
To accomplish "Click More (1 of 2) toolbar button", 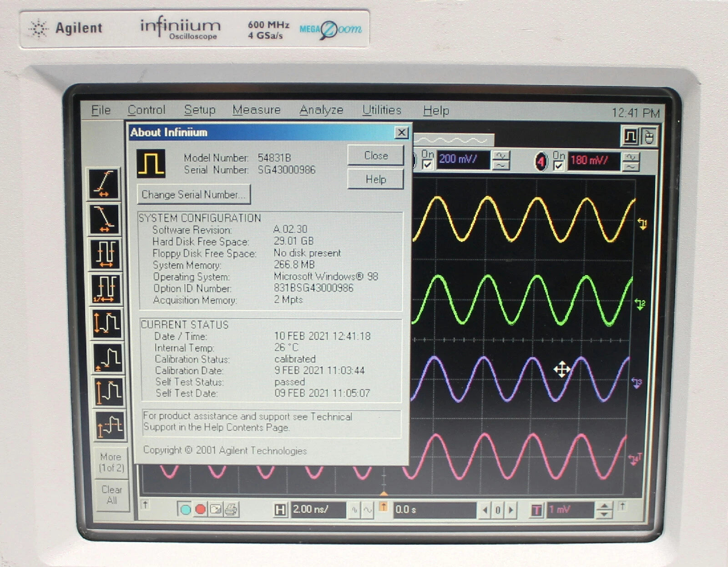I will 111,462.
